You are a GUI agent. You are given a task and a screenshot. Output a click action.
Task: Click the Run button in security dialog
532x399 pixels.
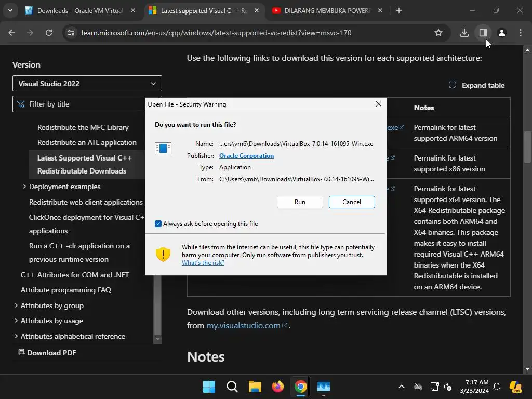coord(300,202)
